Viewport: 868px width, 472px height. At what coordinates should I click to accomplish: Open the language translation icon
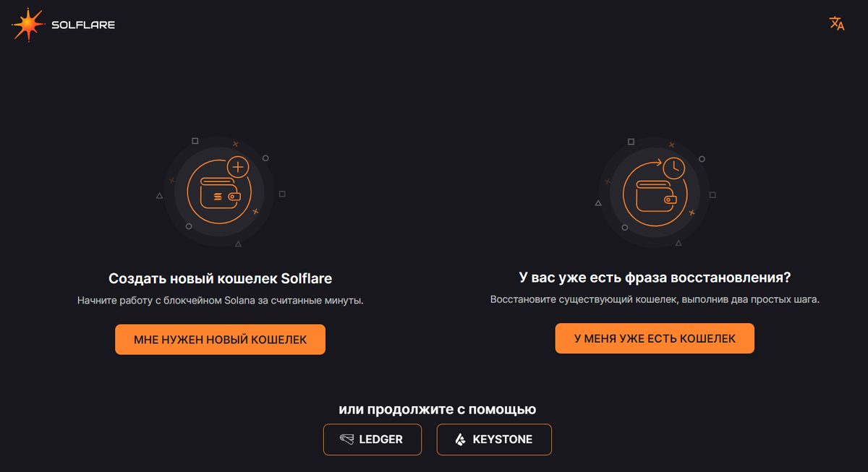tap(837, 23)
